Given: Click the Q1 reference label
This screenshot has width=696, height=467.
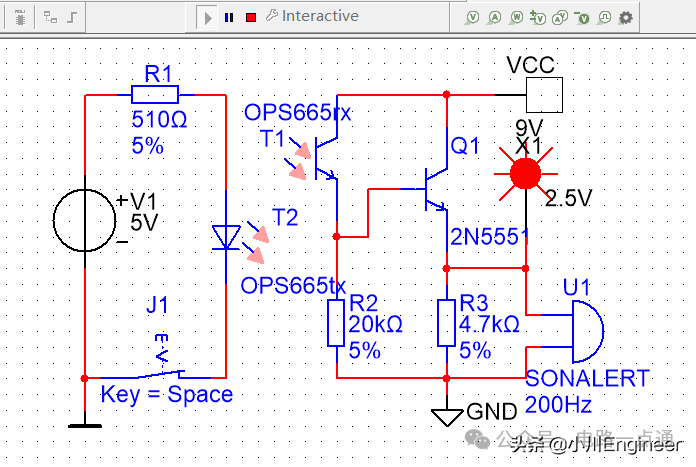Looking at the screenshot, I should click(x=465, y=146).
